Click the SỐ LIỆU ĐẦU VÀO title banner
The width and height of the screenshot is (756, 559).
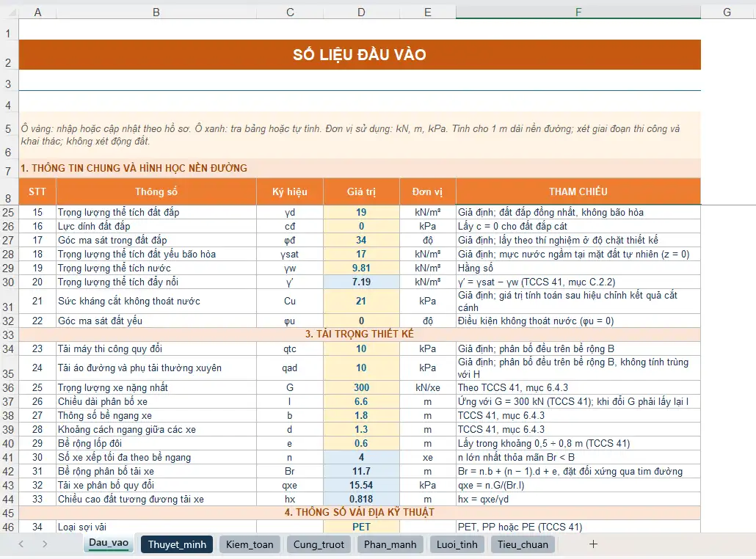pyautogui.click(x=360, y=54)
